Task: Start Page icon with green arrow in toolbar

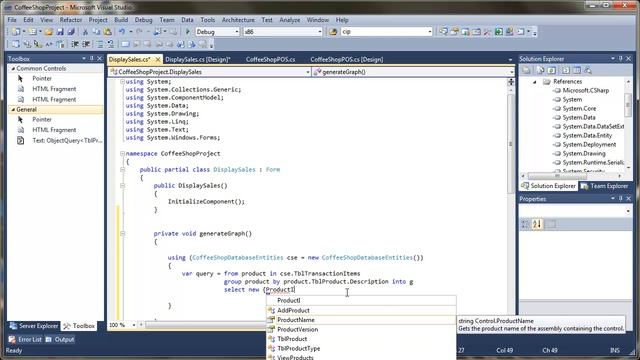Action: (498, 32)
